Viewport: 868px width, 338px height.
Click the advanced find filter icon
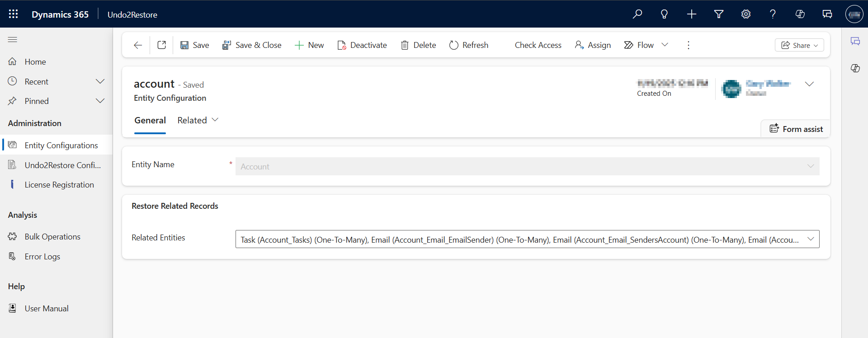pyautogui.click(x=718, y=14)
